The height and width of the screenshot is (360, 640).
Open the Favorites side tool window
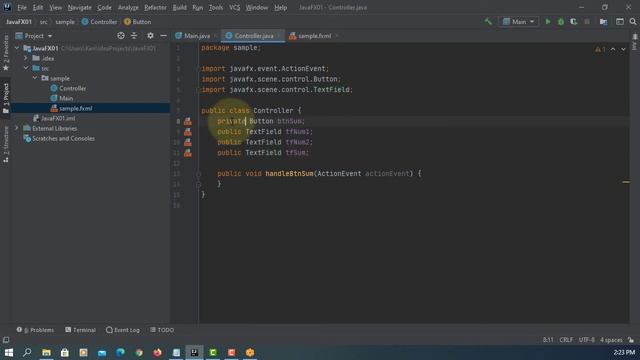point(6,53)
